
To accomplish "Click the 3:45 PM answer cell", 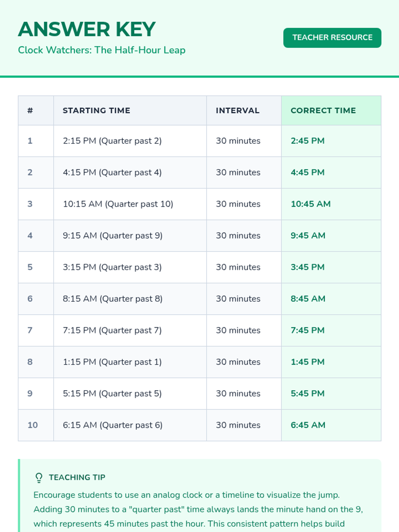I will click(x=308, y=267).
